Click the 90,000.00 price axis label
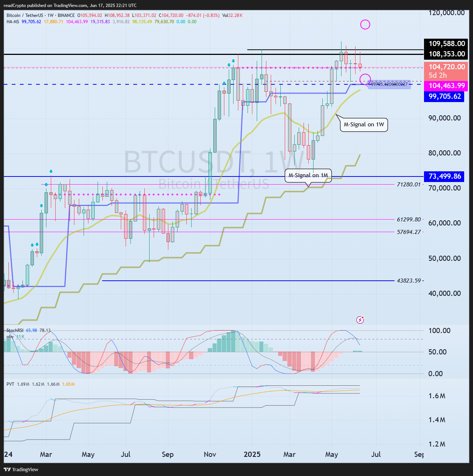The image size is (473, 476). [x=444, y=118]
